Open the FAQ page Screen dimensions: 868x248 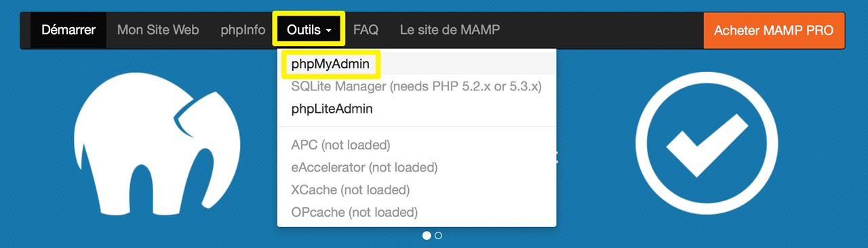tap(366, 30)
